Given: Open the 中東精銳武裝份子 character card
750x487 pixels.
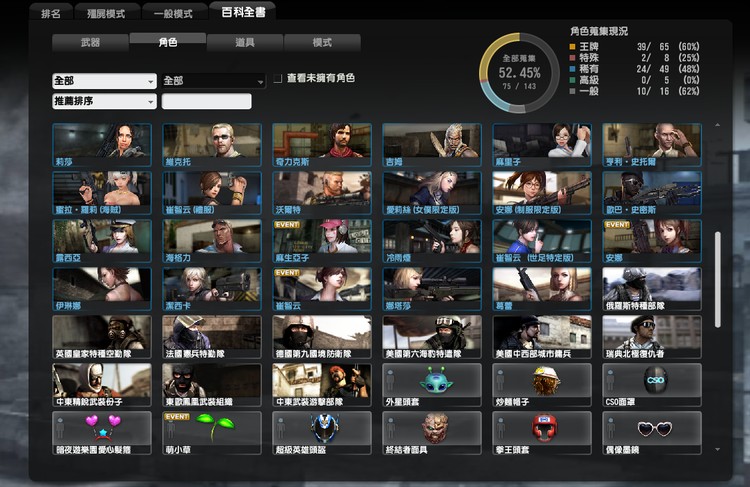Looking at the screenshot, I should 102,385.
